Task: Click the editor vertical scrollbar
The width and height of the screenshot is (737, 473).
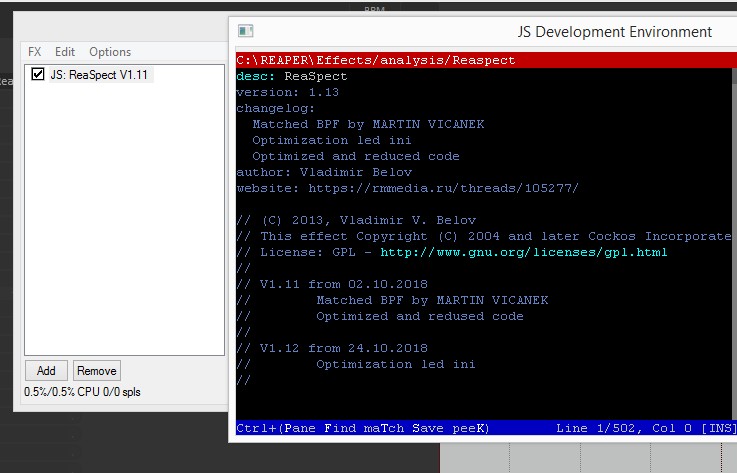Action: click(x=734, y=244)
